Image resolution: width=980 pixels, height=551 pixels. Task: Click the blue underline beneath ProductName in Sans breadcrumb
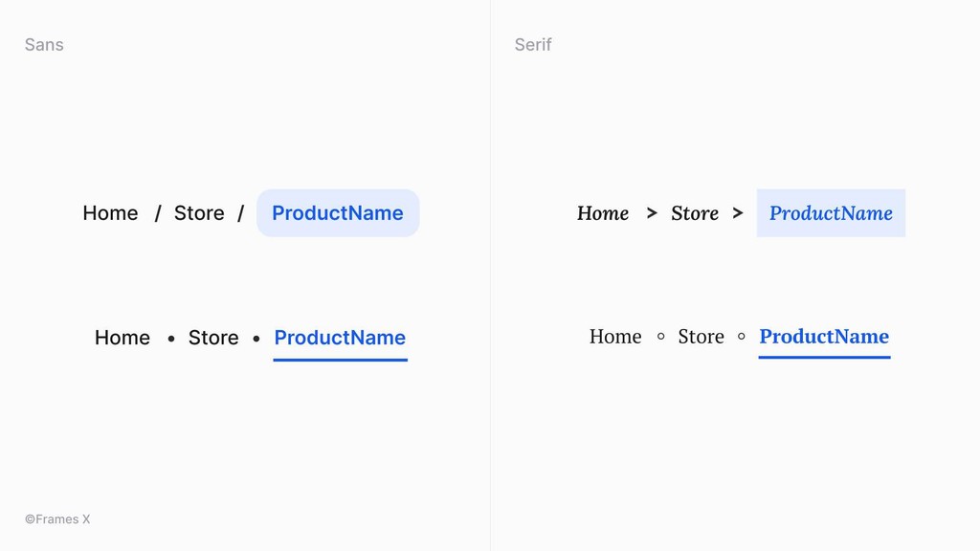pyautogui.click(x=340, y=360)
